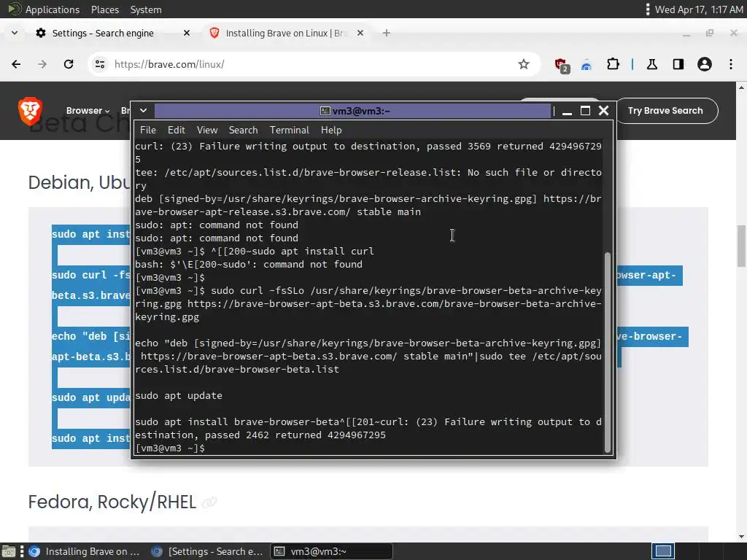This screenshot has height=560, width=747.
Task: Click the final terminal prompt line
Action: click(170, 448)
